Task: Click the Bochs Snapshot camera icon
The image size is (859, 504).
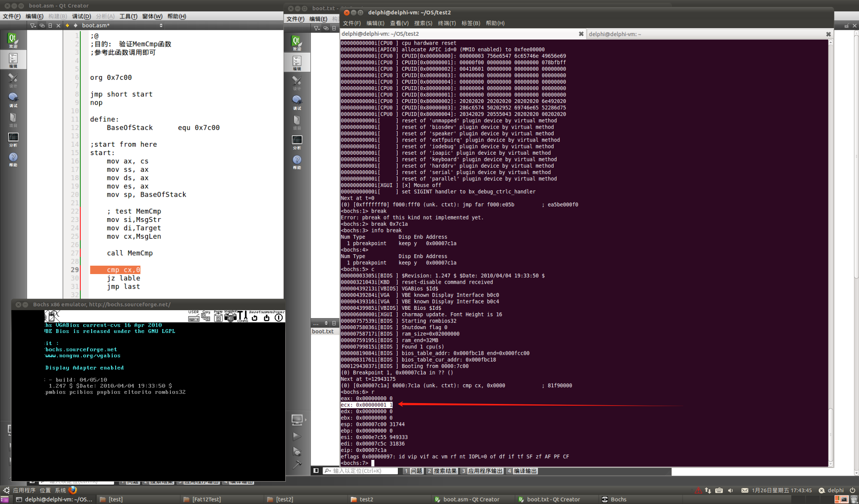Action: coord(230,317)
